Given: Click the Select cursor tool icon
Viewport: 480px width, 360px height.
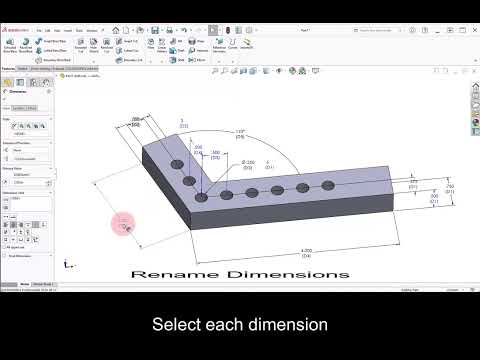Looking at the screenshot, I should [213, 30].
